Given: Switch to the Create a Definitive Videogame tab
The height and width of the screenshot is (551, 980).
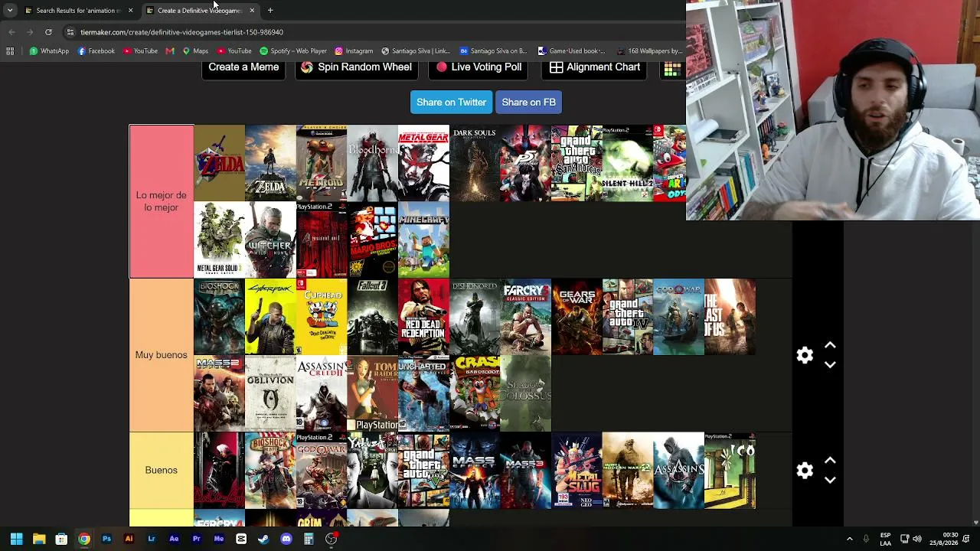Looking at the screenshot, I should (x=199, y=11).
